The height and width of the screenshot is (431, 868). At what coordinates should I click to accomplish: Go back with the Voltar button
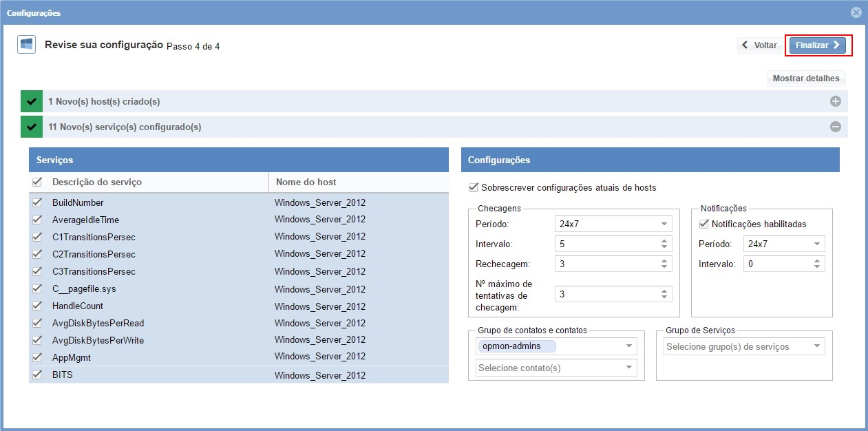click(759, 45)
